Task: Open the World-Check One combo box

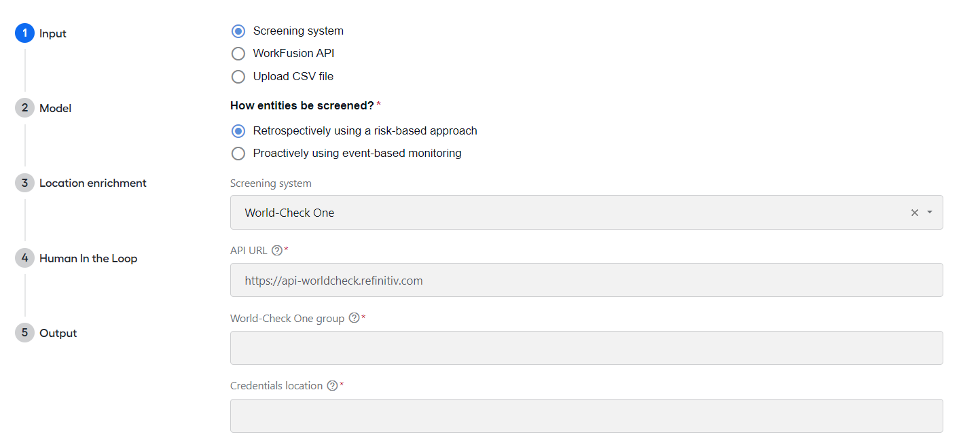Action: point(586,213)
